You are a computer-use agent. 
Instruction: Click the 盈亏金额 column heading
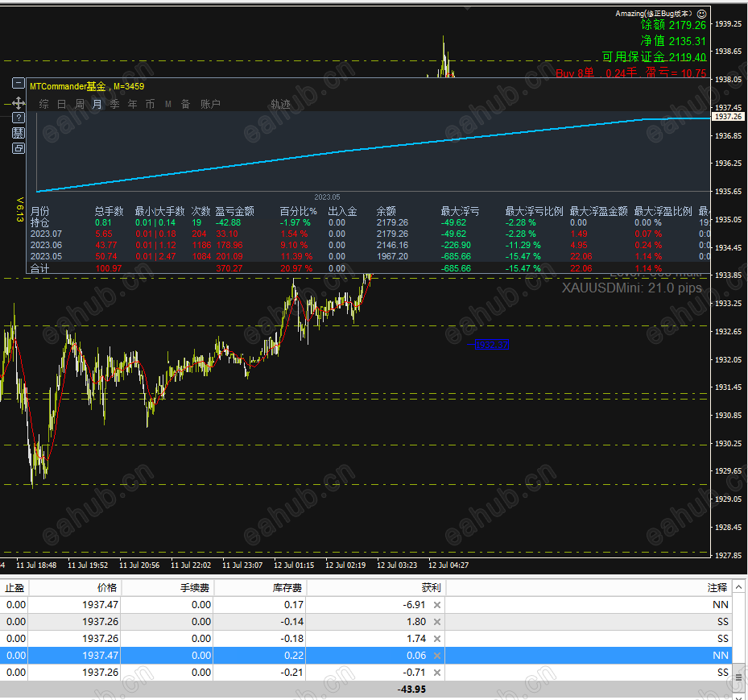[x=234, y=211]
